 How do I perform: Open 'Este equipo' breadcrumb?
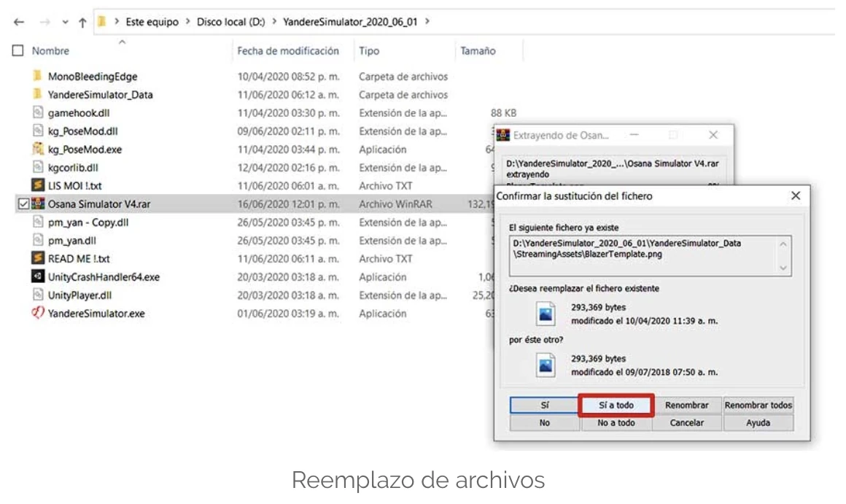pyautogui.click(x=152, y=22)
